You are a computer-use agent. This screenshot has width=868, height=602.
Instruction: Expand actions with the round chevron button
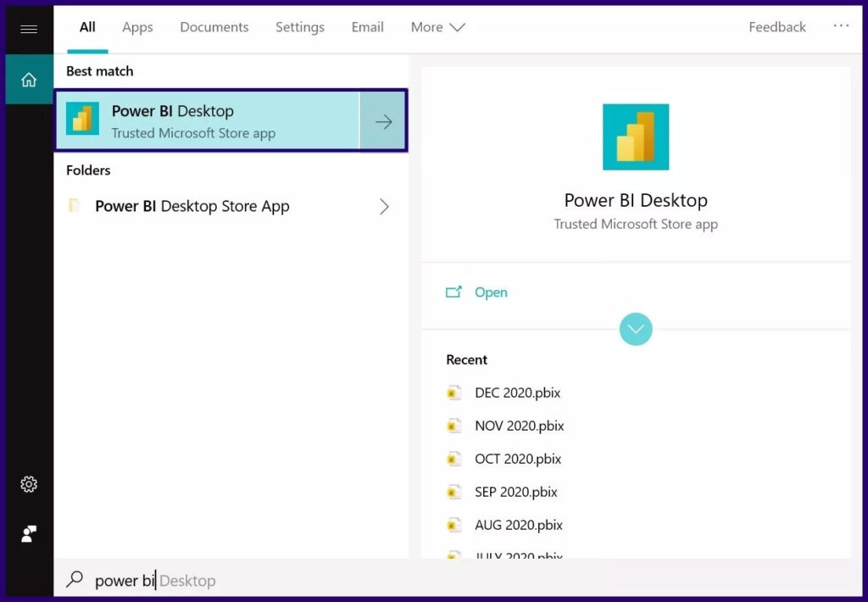636,328
